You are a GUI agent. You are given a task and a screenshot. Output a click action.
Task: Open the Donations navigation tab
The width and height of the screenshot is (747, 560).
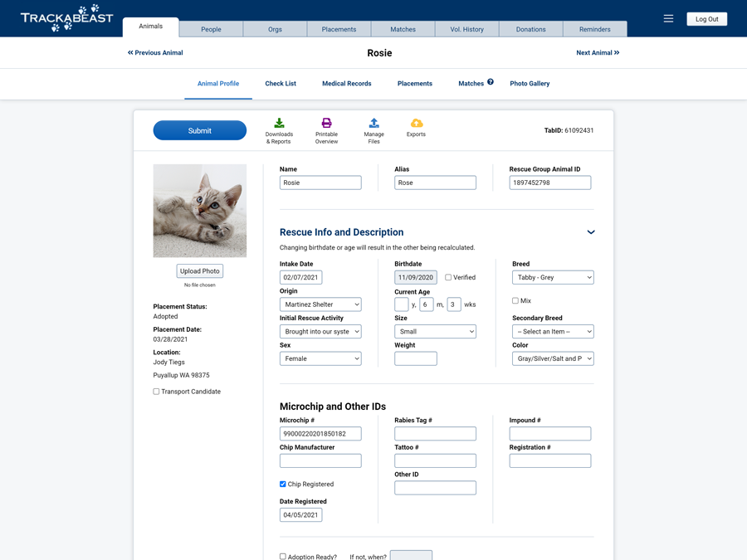tap(530, 28)
